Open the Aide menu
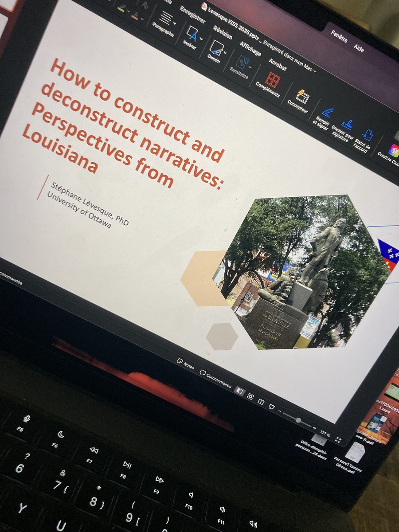The width and height of the screenshot is (399, 532). (359, 47)
